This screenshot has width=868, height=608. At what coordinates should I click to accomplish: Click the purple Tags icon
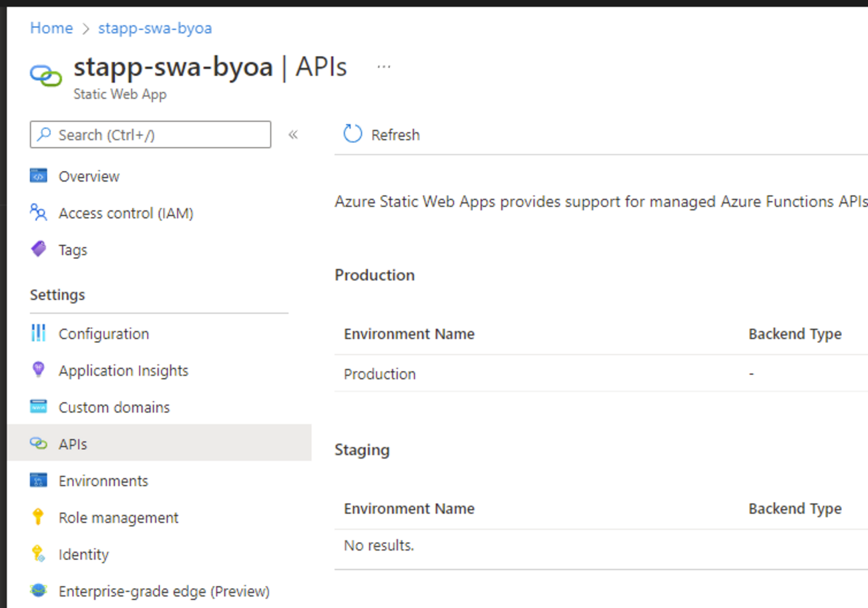point(39,250)
